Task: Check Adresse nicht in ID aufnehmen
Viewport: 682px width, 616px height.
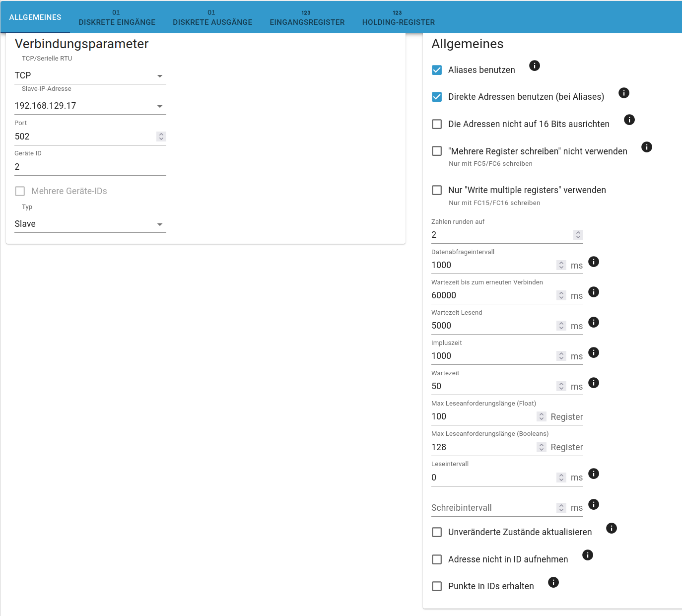Action: (437, 559)
